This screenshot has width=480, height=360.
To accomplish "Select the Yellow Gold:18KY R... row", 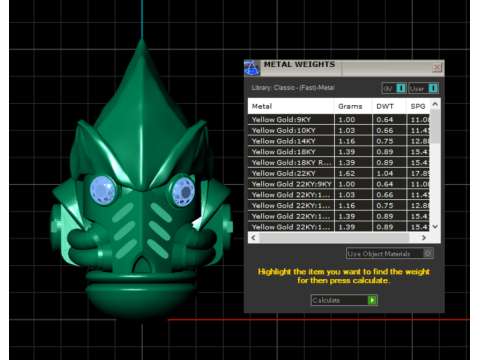I will tap(339, 162).
